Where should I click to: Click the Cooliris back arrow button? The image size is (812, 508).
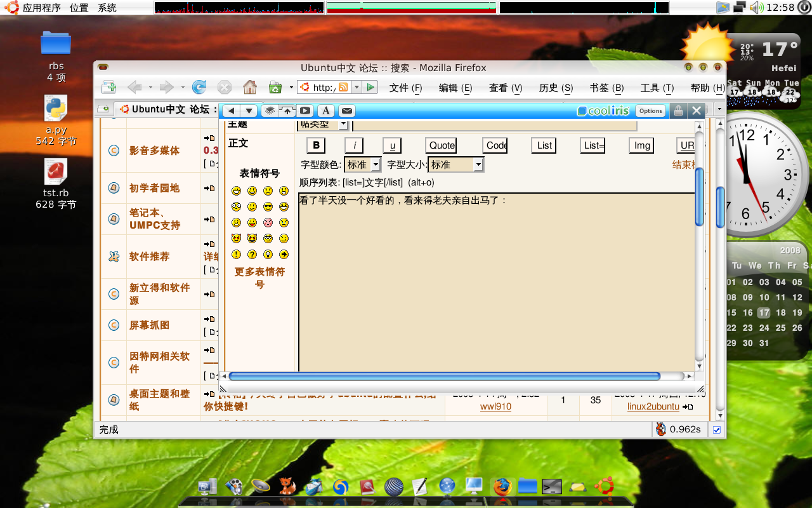point(231,110)
